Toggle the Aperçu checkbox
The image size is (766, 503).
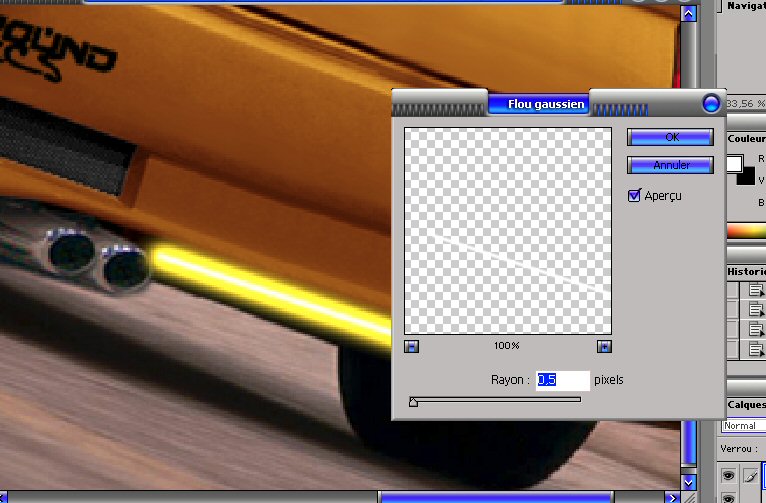pos(634,196)
